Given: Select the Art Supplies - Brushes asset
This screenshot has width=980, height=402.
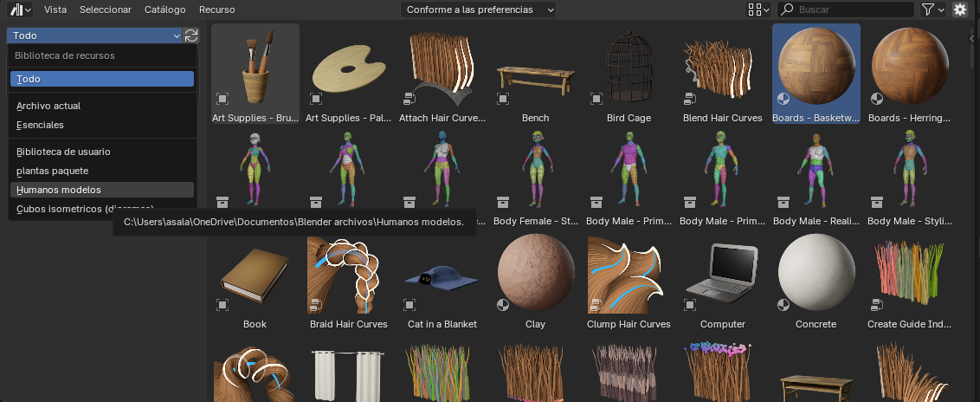Looking at the screenshot, I should click(x=255, y=74).
